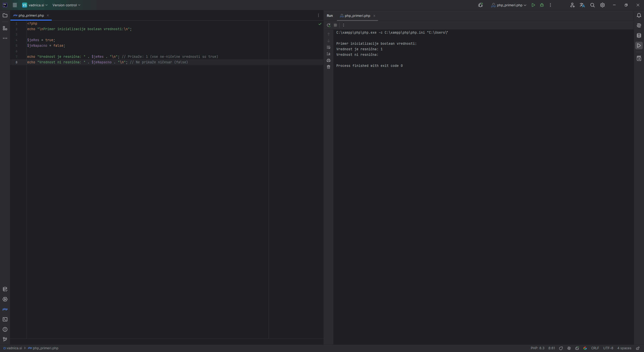This screenshot has height=352, width=644.
Task: Select the PHP tool window icon
Action: click(5, 309)
